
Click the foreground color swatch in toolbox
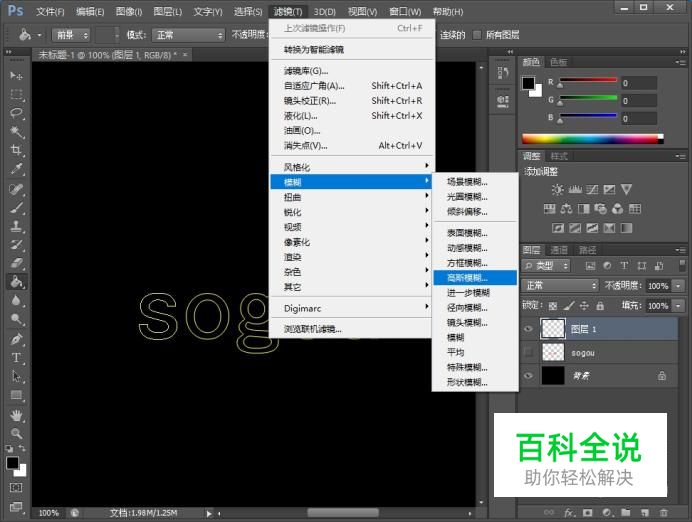pyautogui.click(x=12, y=462)
